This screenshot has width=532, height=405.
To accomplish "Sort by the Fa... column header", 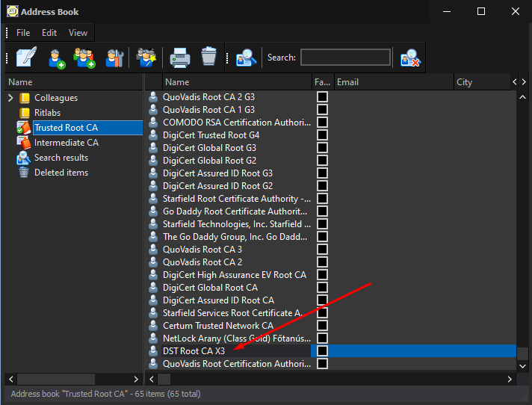I will tap(323, 82).
